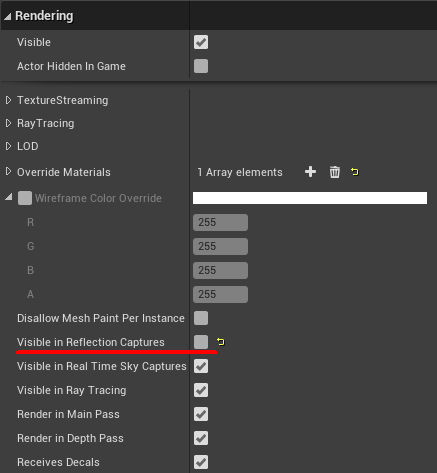Reset Visible in Reflection Captures to default
Image resolution: width=437 pixels, height=473 pixels.
pyautogui.click(x=221, y=342)
